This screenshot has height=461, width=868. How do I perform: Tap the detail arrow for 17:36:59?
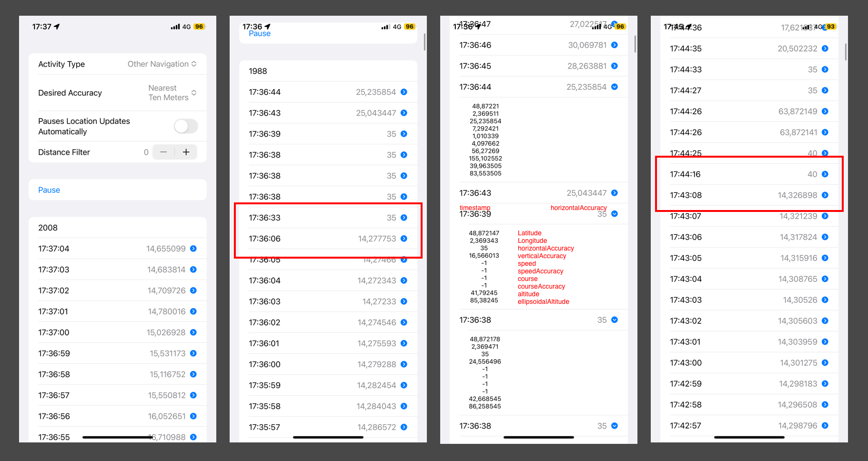pos(193,353)
